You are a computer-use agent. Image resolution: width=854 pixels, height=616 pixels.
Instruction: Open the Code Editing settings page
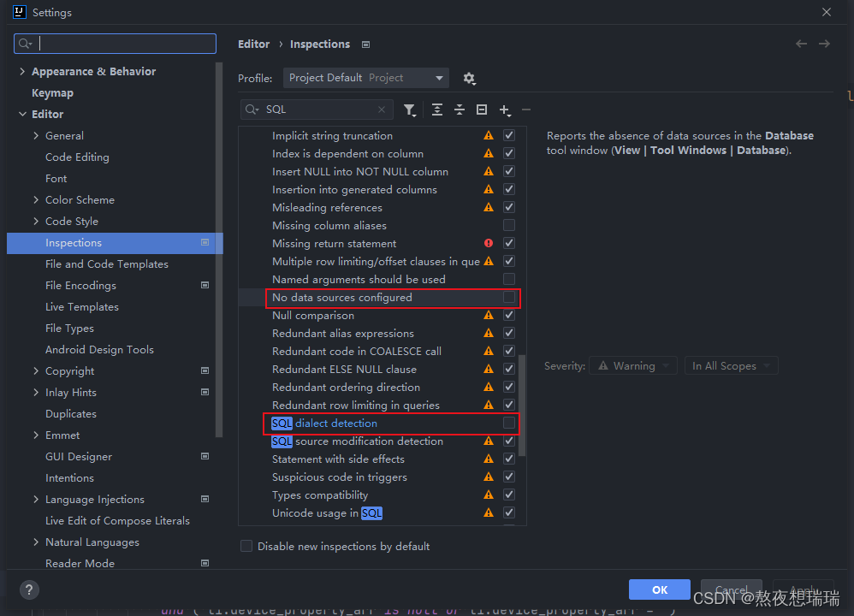click(77, 157)
